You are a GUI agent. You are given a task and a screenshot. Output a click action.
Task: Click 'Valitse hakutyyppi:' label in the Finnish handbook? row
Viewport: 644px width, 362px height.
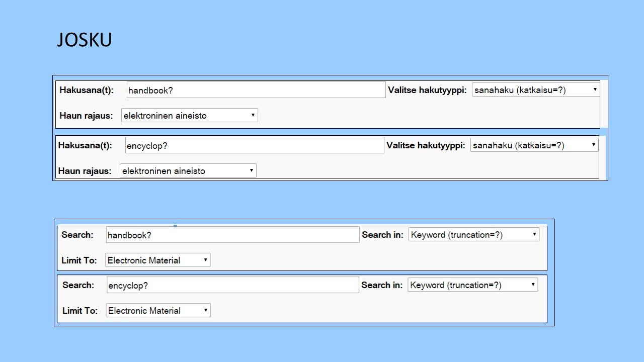coord(427,90)
